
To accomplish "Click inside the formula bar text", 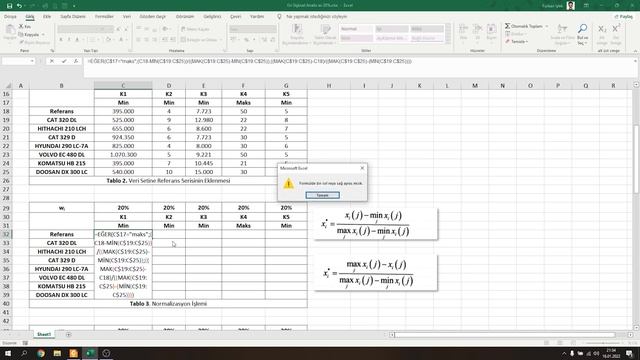I will coord(249,61).
